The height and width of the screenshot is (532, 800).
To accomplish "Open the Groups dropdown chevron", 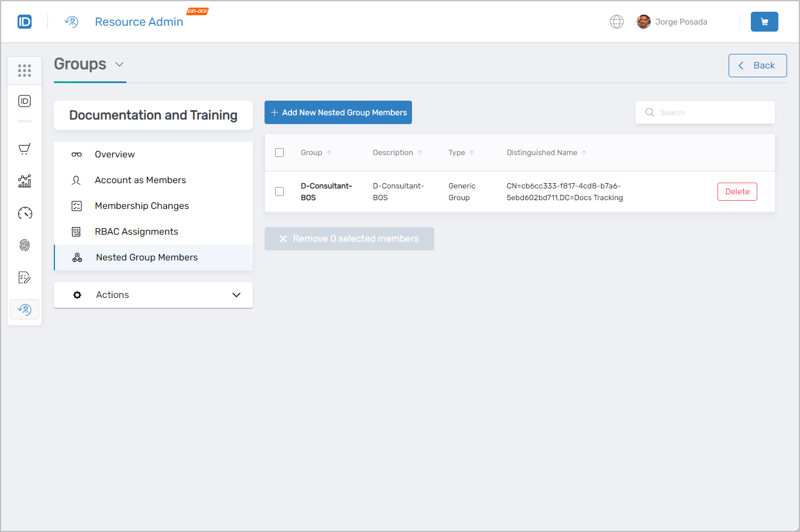I will (119, 64).
